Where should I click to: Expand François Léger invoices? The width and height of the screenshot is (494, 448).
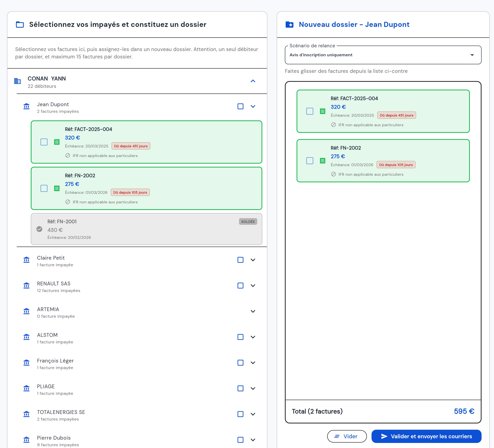(253, 363)
